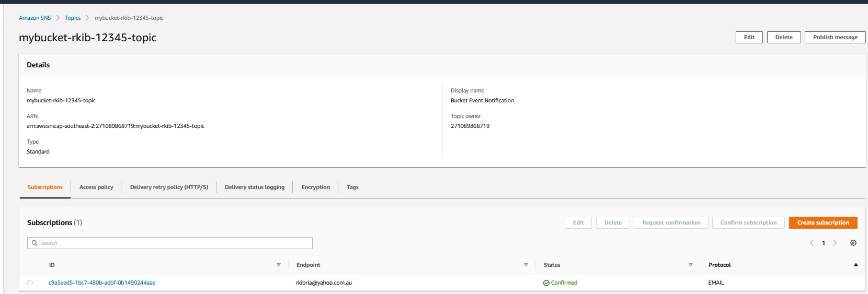Navigate to Topics breadcrumb link
868x294 pixels.
[73, 18]
